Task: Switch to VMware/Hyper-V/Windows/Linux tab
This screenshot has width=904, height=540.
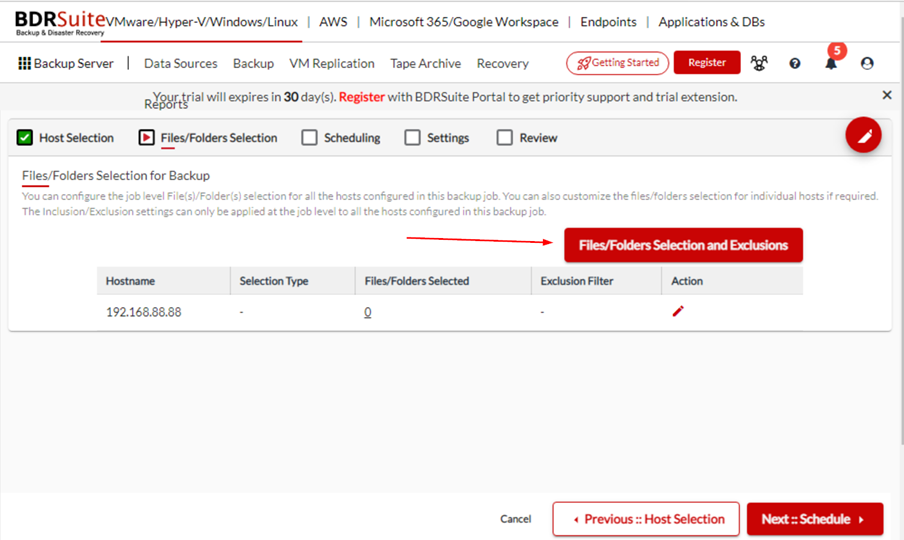Action: coord(202,22)
